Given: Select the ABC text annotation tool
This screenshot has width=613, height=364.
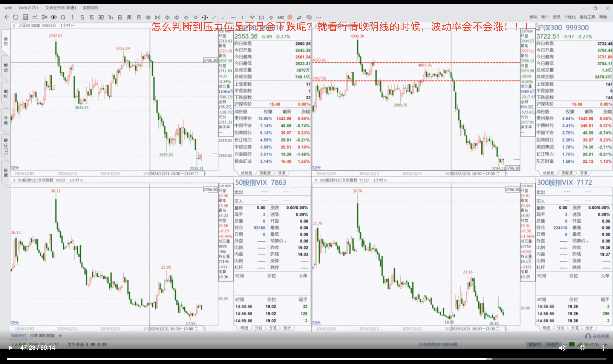Looking at the screenshot, I should pyautogui.click(x=281, y=17).
